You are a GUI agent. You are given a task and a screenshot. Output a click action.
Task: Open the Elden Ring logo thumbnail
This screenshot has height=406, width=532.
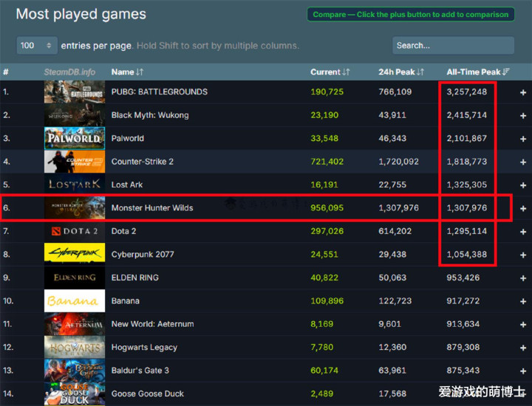75,278
